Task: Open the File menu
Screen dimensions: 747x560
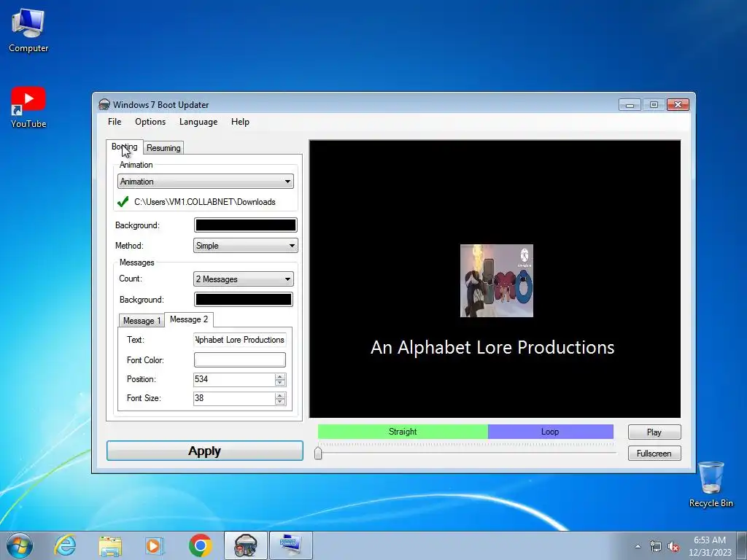Action: coord(115,122)
